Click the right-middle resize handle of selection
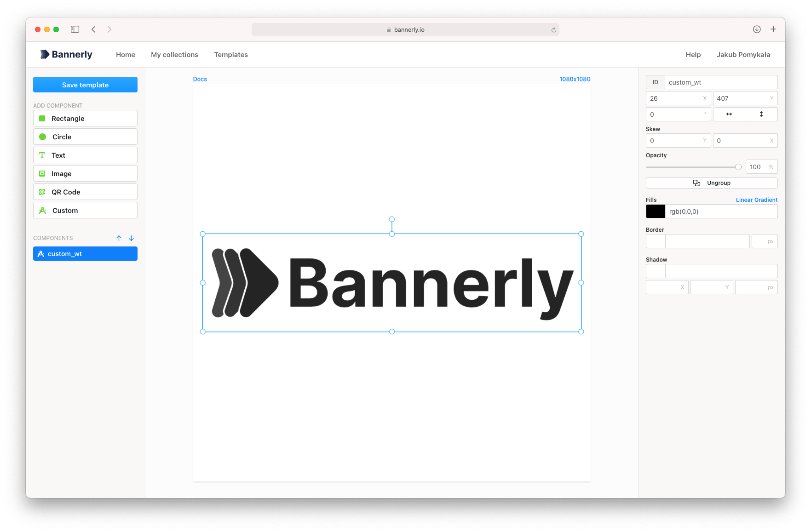The height and width of the screenshot is (532, 811). click(581, 283)
